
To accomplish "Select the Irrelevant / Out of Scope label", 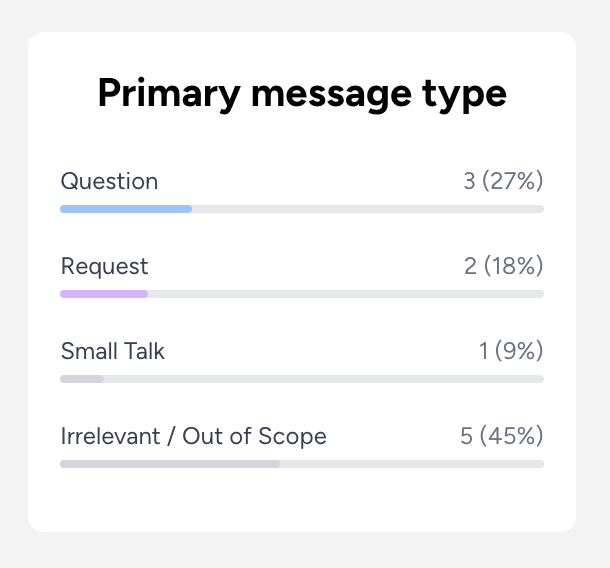I will coord(193,436).
